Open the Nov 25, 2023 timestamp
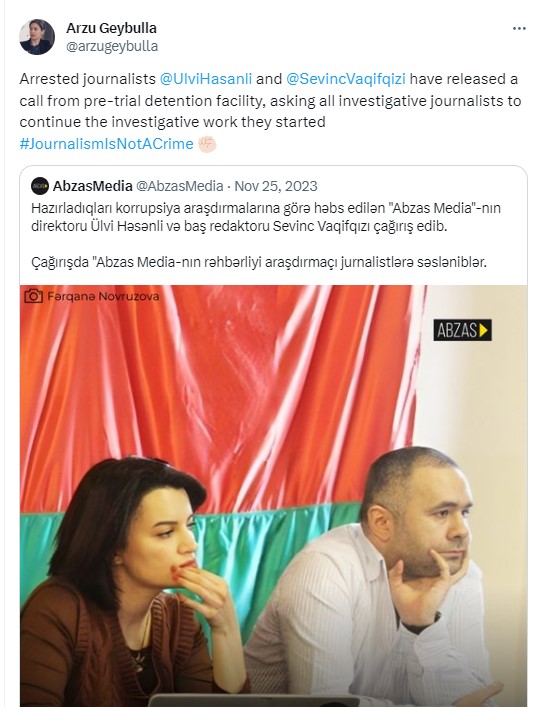 tap(276, 186)
